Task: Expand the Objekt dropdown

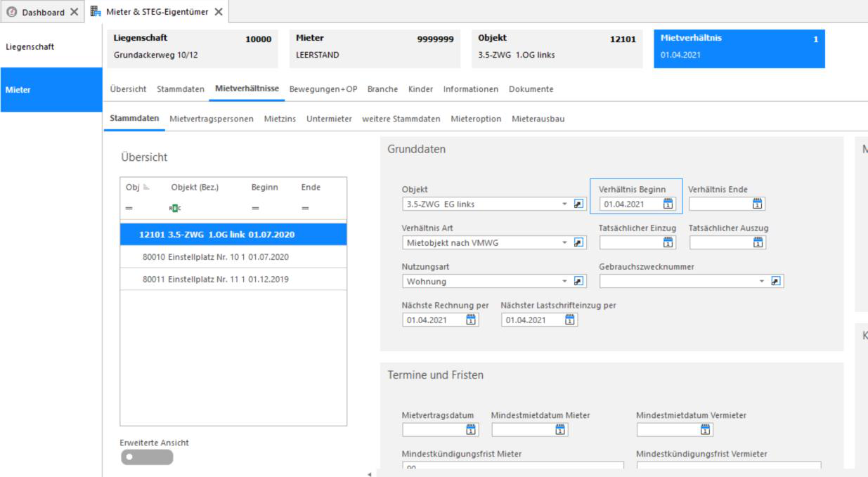Action: (x=564, y=204)
